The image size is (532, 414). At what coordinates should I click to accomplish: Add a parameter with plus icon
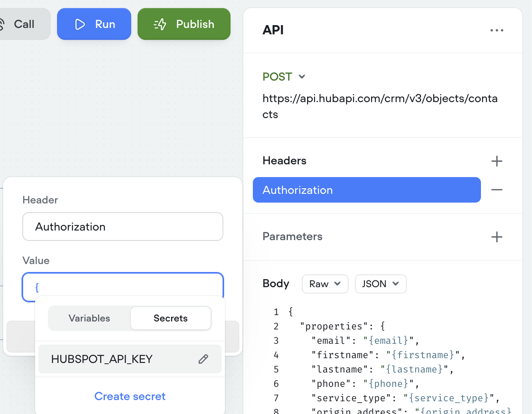point(497,237)
